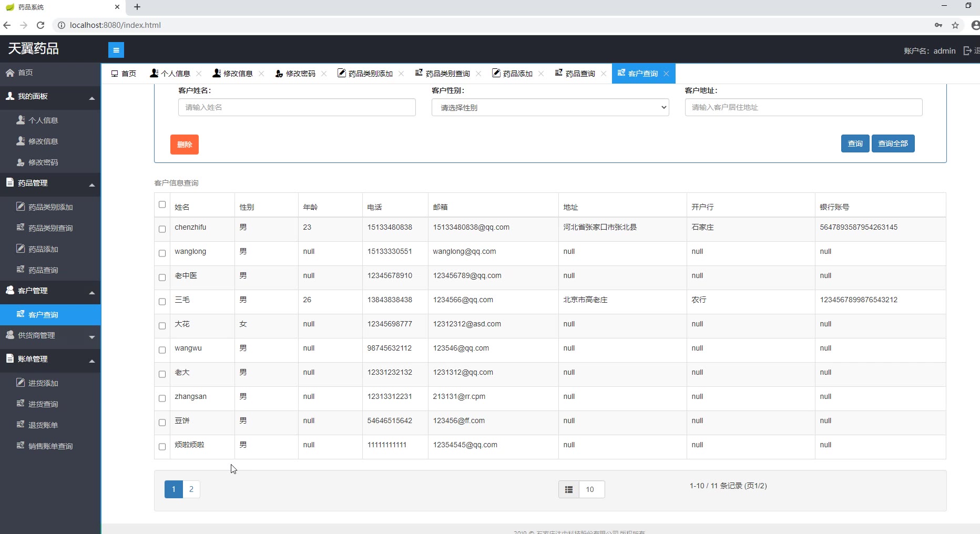
Task: Check the row for zhangsan
Action: (x=162, y=398)
